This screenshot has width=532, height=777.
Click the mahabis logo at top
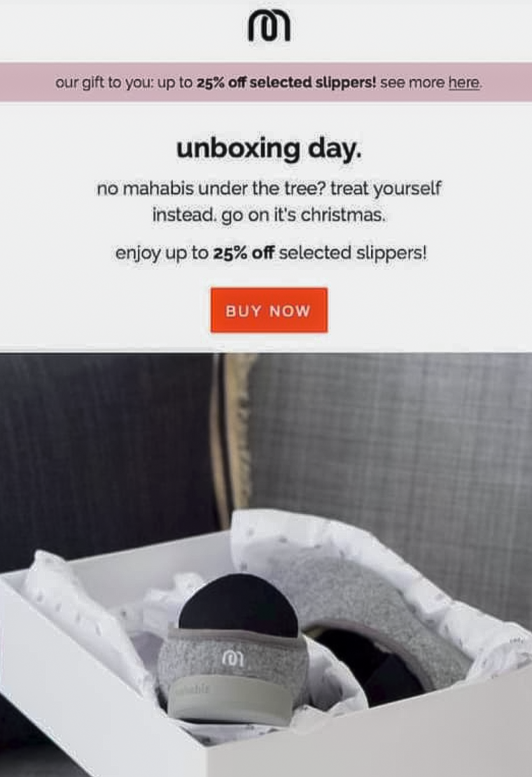(269, 27)
